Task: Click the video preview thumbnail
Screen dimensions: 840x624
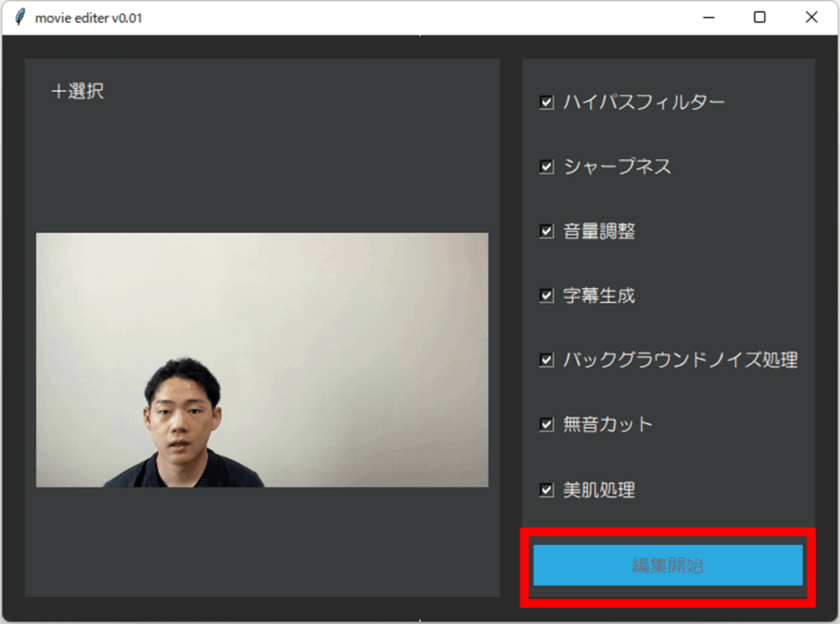Action: coord(262,359)
